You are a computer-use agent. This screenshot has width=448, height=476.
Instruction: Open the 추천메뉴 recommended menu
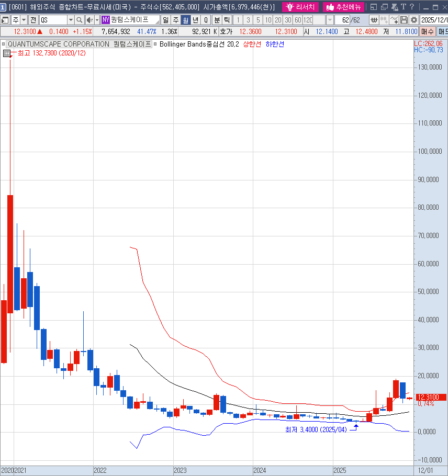343,7
